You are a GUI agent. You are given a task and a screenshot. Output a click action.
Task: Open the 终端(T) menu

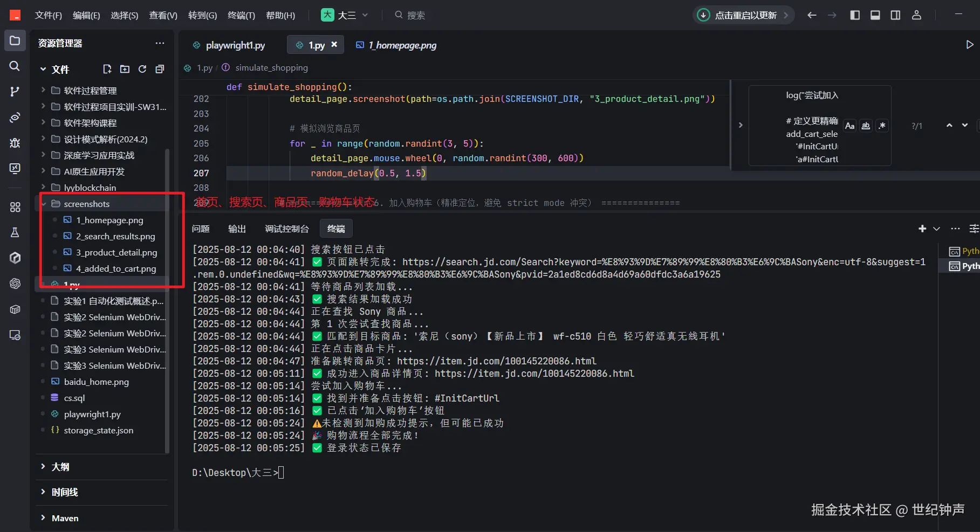click(241, 15)
